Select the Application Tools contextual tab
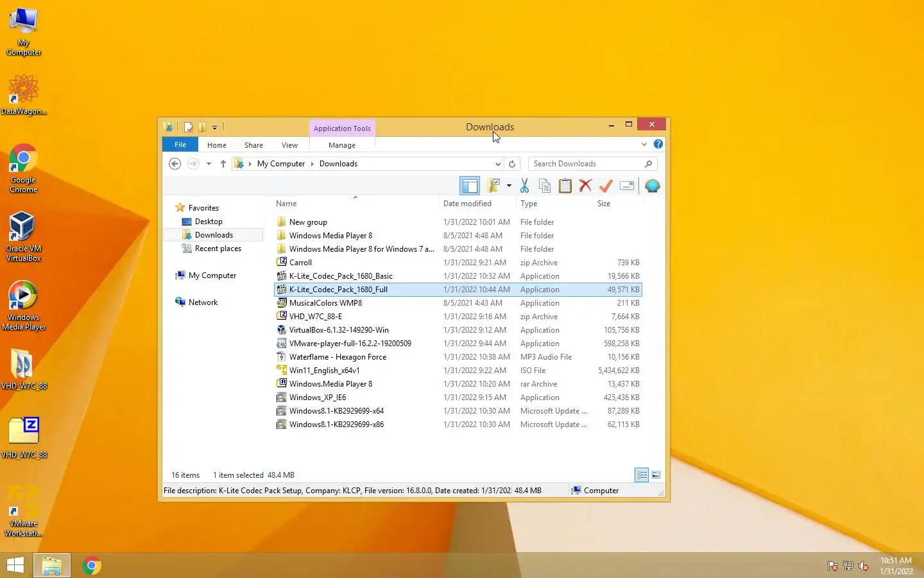The height and width of the screenshot is (578, 924). click(342, 128)
